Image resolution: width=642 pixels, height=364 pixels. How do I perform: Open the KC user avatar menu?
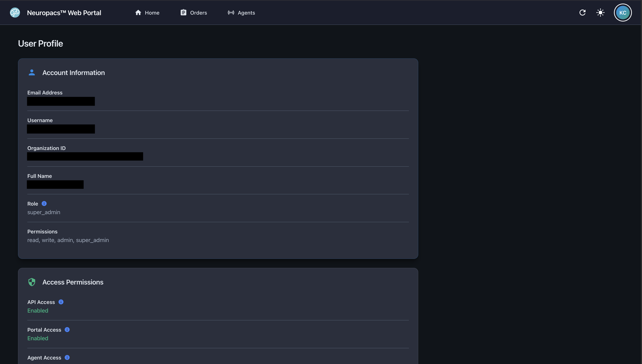[623, 13]
